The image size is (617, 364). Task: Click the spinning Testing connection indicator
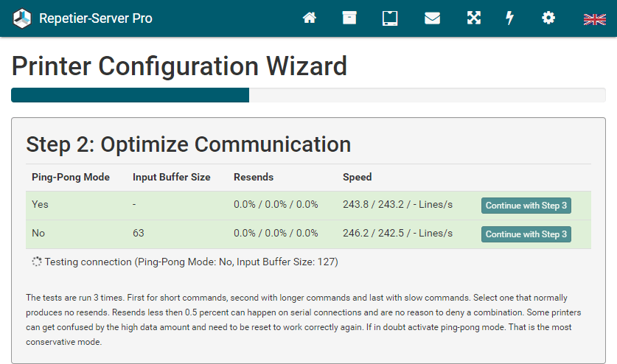[x=37, y=262]
